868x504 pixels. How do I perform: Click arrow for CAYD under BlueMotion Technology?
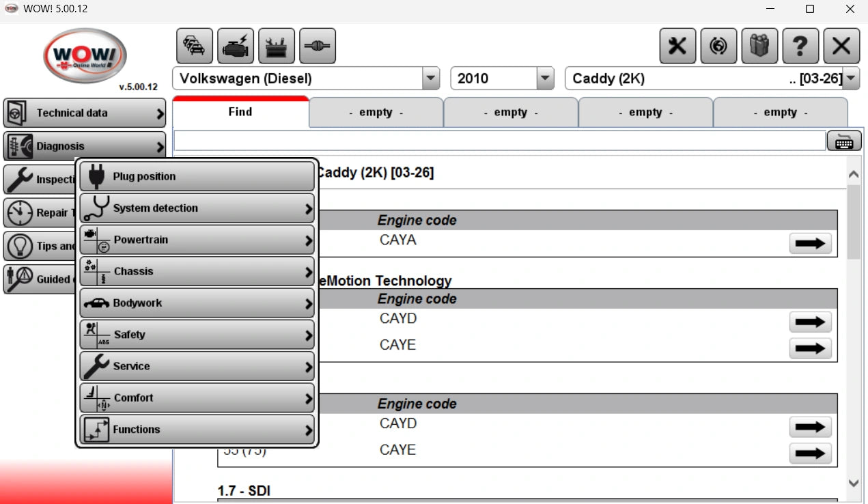tap(811, 322)
